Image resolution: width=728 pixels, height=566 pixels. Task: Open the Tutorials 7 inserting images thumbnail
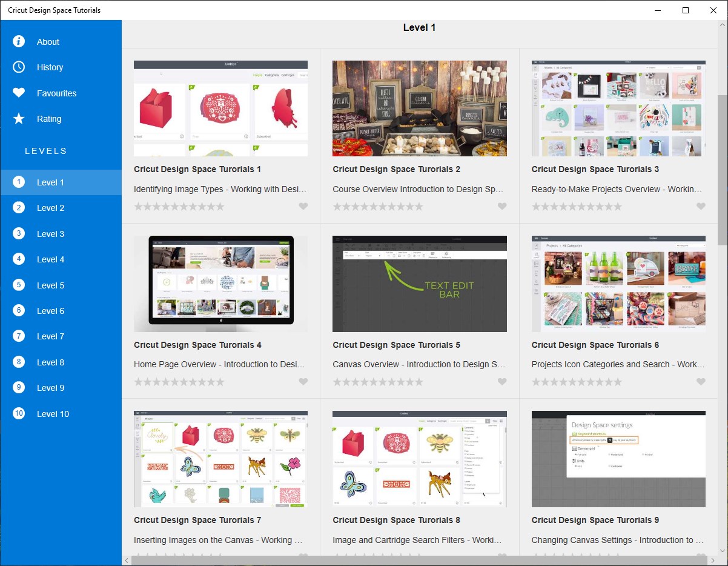tap(220, 459)
